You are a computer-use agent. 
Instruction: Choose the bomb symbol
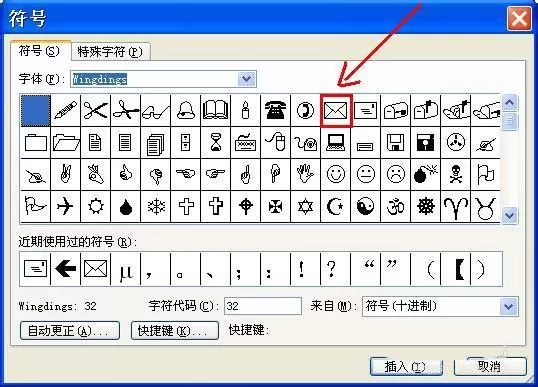tap(425, 174)
